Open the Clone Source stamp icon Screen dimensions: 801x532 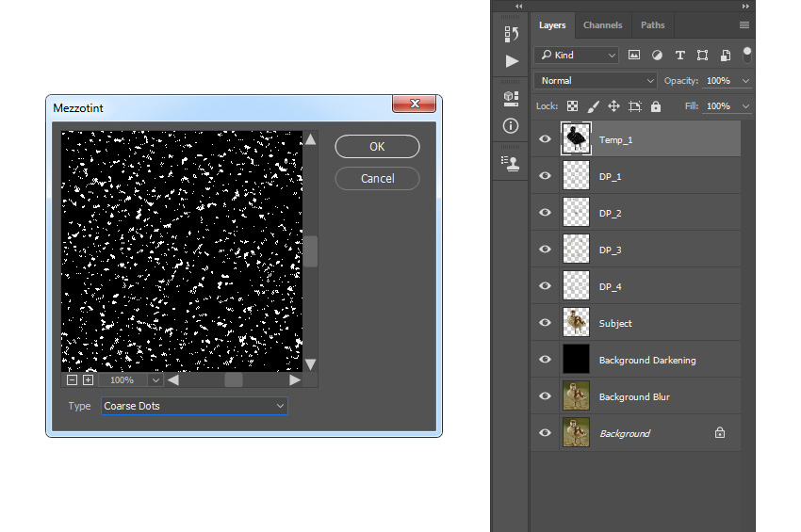511,164
